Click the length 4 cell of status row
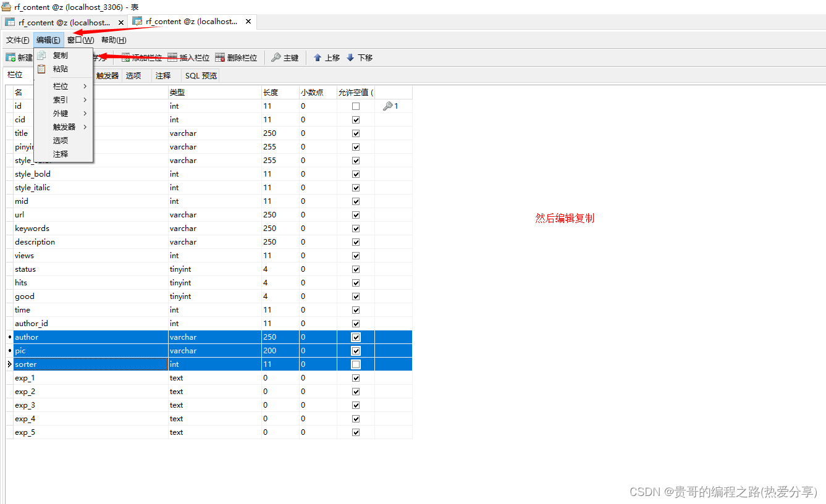826x504 pixels. (x=280, y=269)
